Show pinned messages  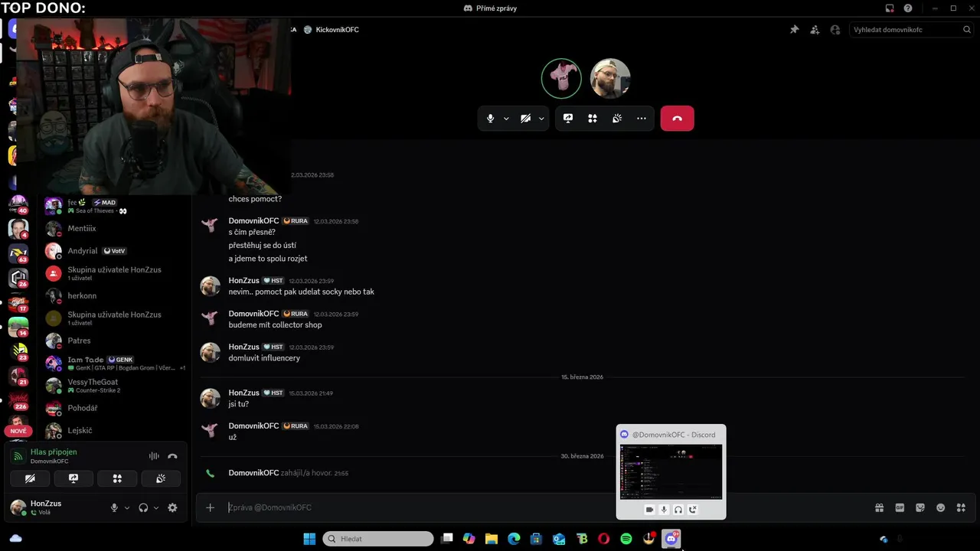click(795, 30)
